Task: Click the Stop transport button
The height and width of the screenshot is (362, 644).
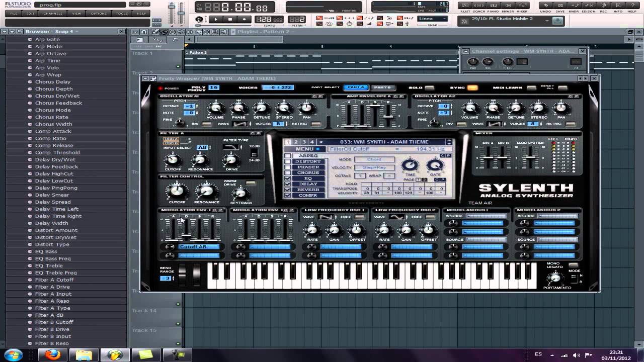Action: coord(230,20)
